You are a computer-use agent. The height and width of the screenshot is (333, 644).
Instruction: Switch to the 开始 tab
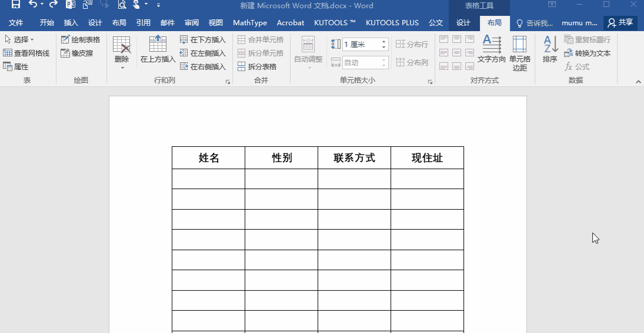[x=47, y=22]
